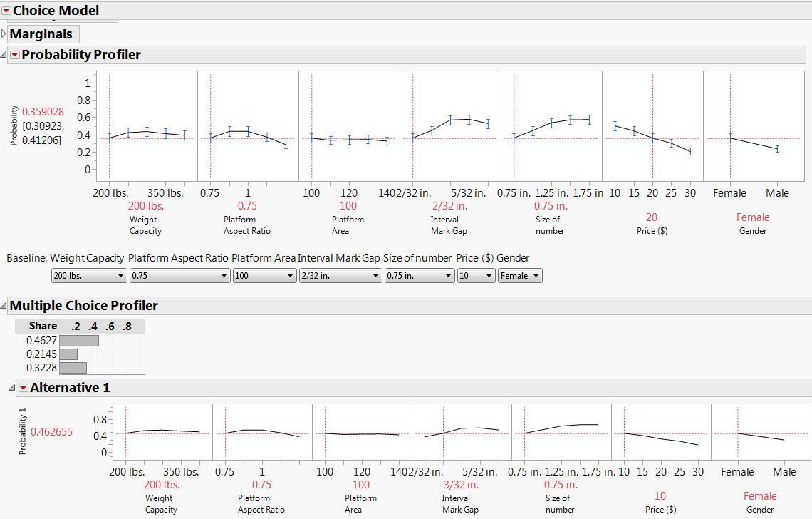The height and width of the screenshot is (519, 812).
Task: Click the Gender plot in Alternative 1
Action: (761, 432)
